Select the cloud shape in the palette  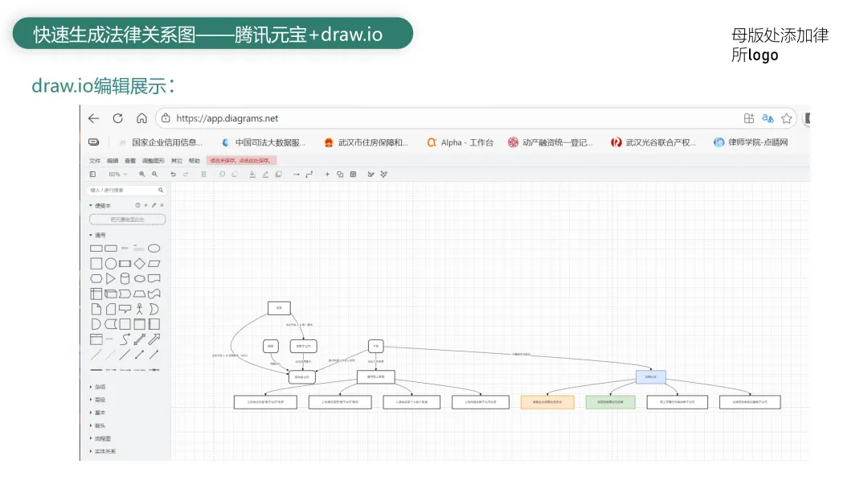(x=140, y=278)
